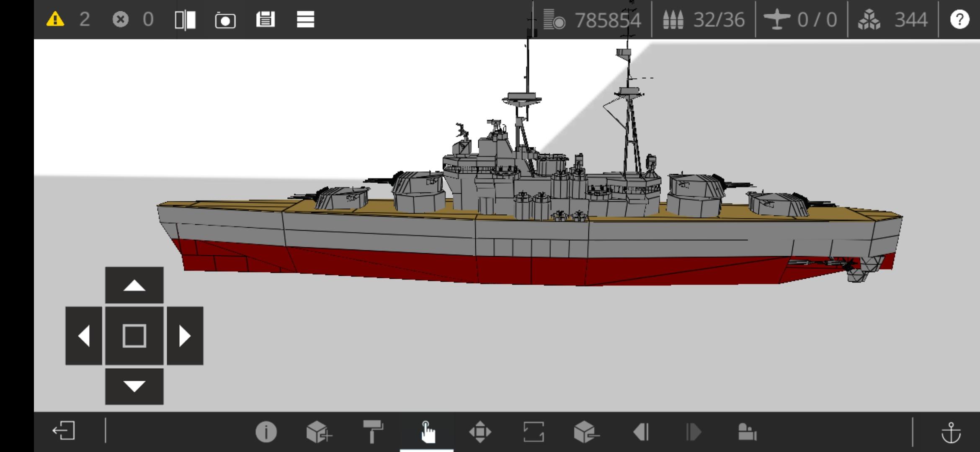Reset view with the center square button
Image resolution: width=980 pixels, height=452 pixels.
[x=134, y=336]
